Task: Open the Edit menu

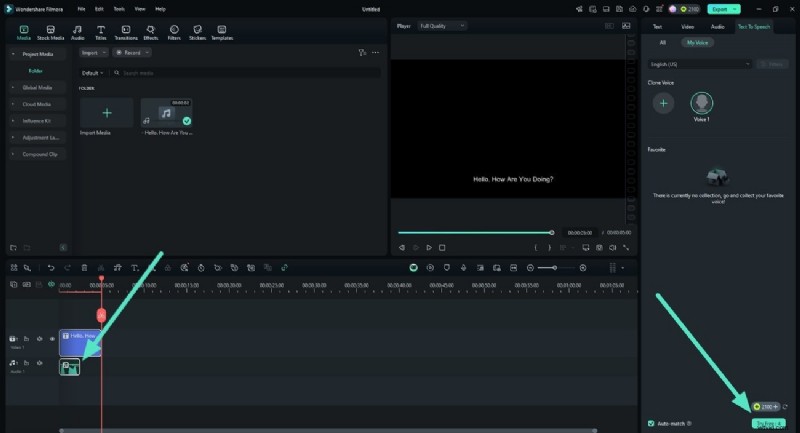Action: point(99,9)
